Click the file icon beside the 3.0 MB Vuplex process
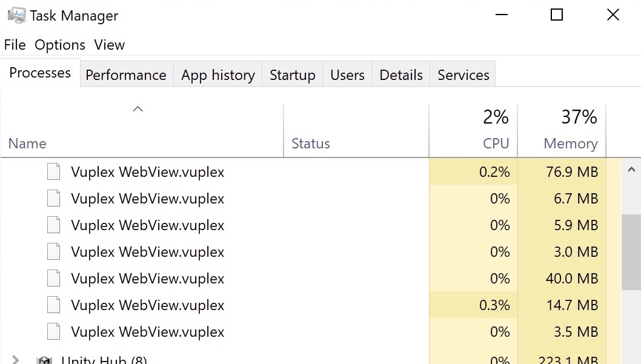The width and height of the screenshot is (641, 364). coord(53,251)
